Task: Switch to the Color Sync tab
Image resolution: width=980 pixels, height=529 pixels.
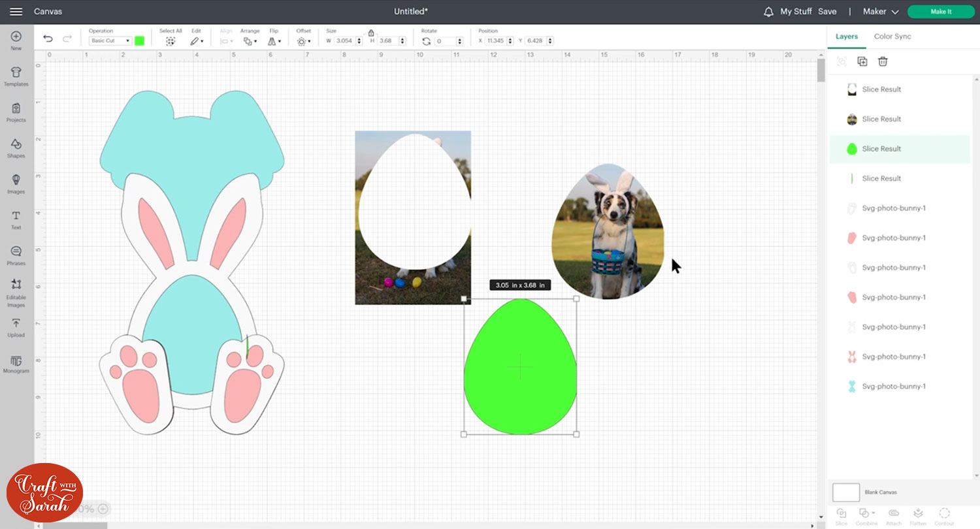Action: click(x=892, y=37)
